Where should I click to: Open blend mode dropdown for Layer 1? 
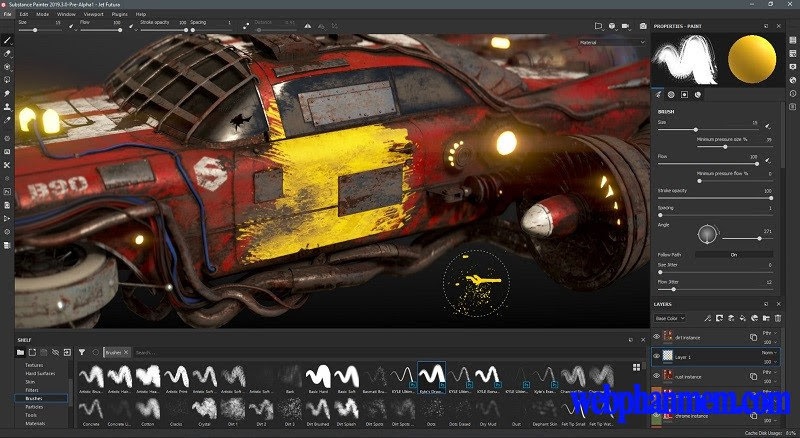[x=769, y=352]
